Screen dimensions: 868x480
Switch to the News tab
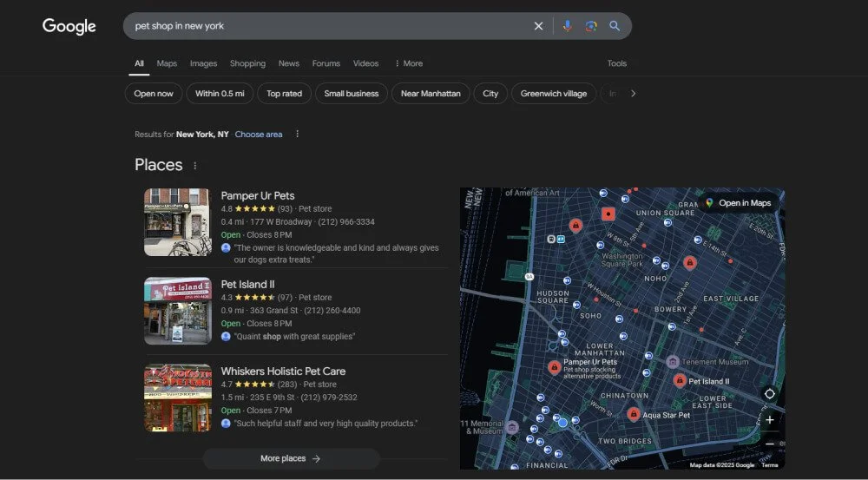click(289, 63)
